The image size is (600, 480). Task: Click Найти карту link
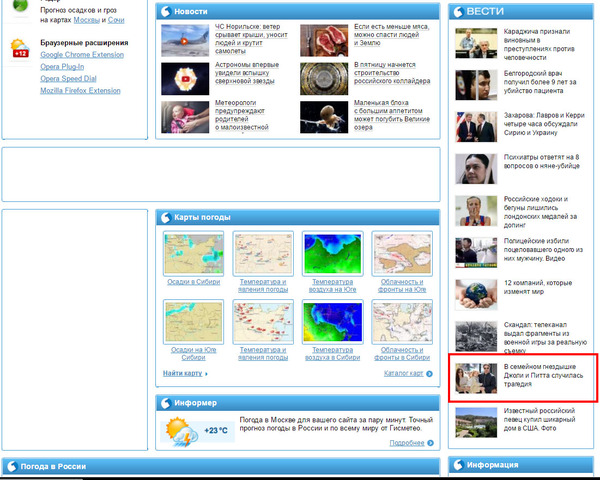pyautogui.click(x=183, y=373)
